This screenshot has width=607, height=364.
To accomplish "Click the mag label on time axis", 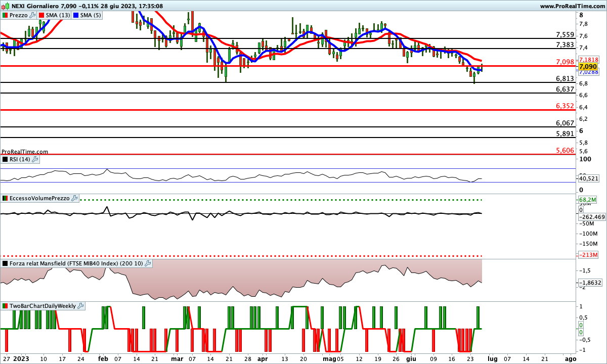I will (x=329, y=358).
